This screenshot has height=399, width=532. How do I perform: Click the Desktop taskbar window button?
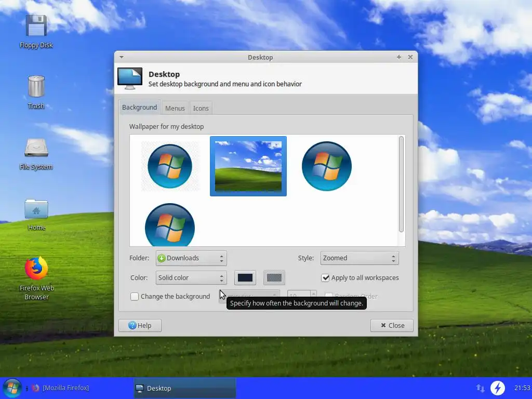185,388
